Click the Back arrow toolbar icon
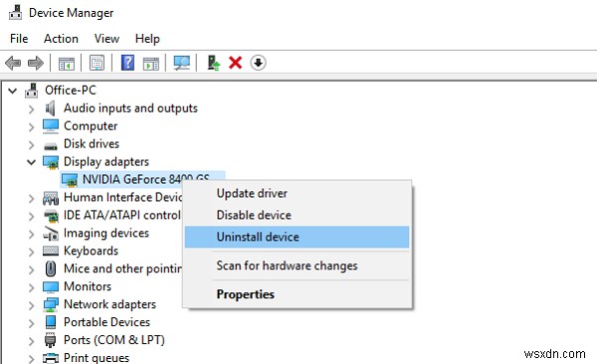Viewport: 597px width, 364px height. (13, 63)
